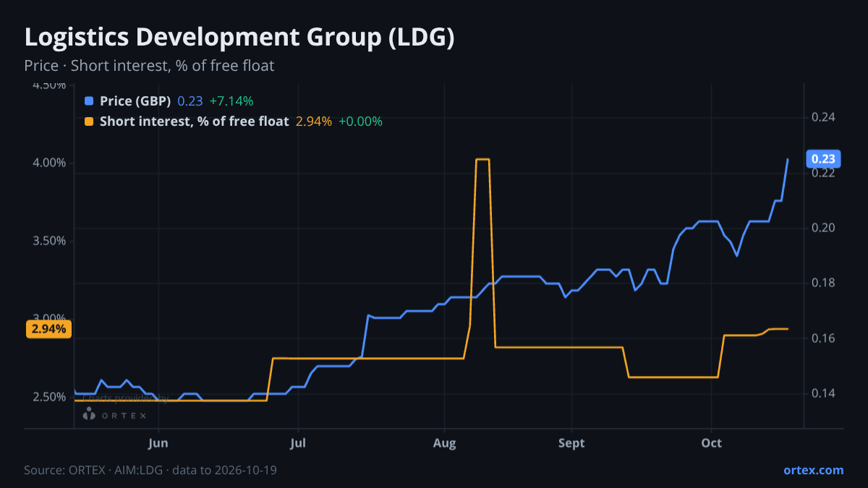Click the Oct label on the date axis
Screen dimensions: 868x488
(x=712, y=442)
